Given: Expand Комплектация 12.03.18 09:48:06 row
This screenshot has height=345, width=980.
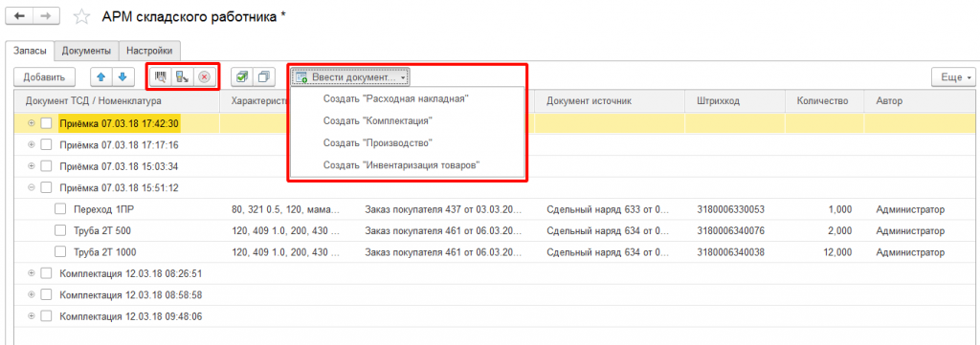Looking at the screenshot, I should pyautogui.click(x=32, y=316).
